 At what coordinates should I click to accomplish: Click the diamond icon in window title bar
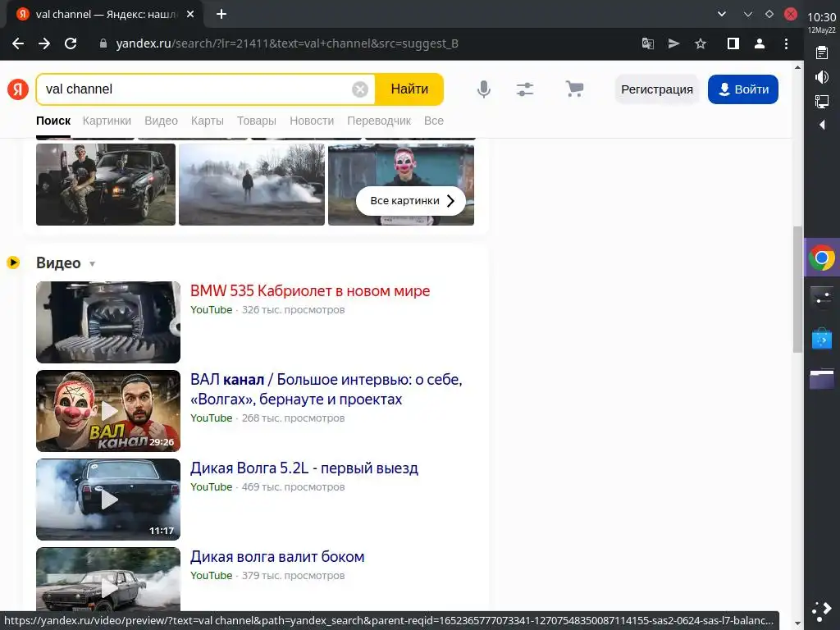click(769, 14)
